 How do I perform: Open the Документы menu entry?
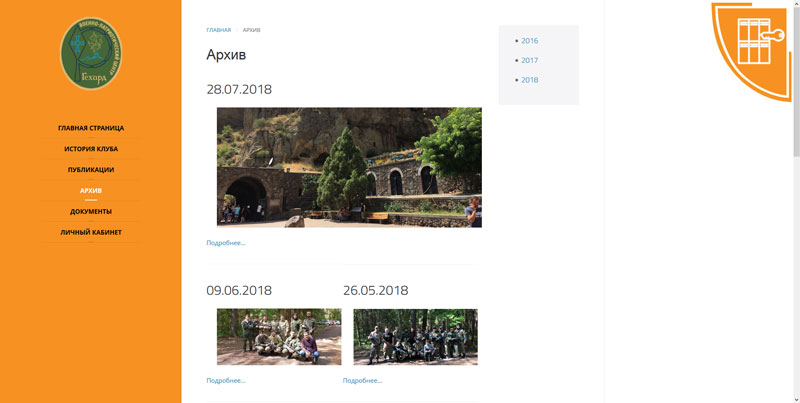(x=91, y=211)
